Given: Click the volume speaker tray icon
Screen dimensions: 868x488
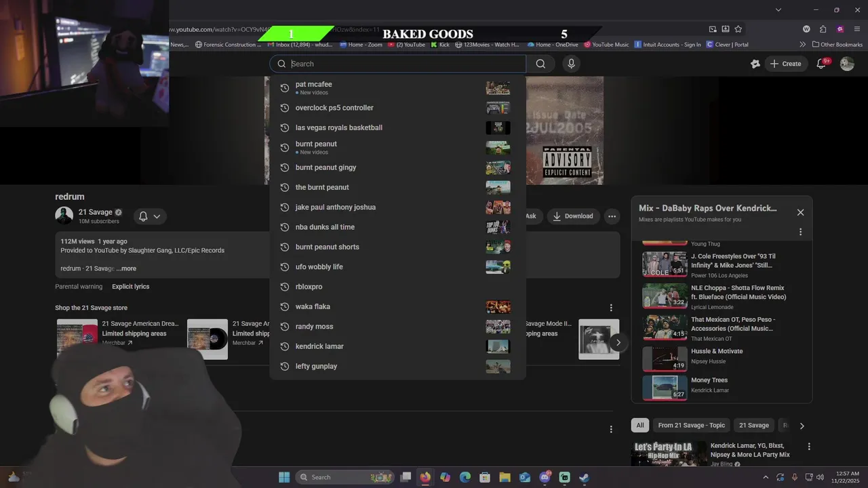Looking at the screenshot, I should coord(820,477).
